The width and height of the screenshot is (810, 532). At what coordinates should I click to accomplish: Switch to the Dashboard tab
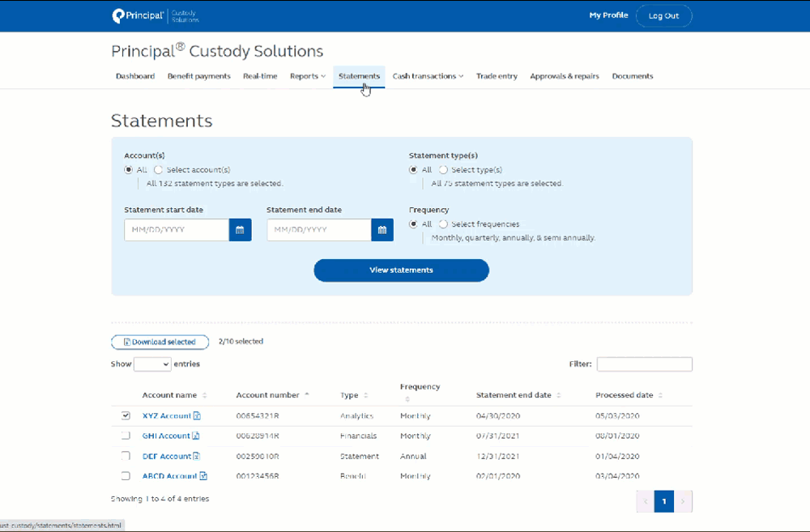tap(135, 76)
